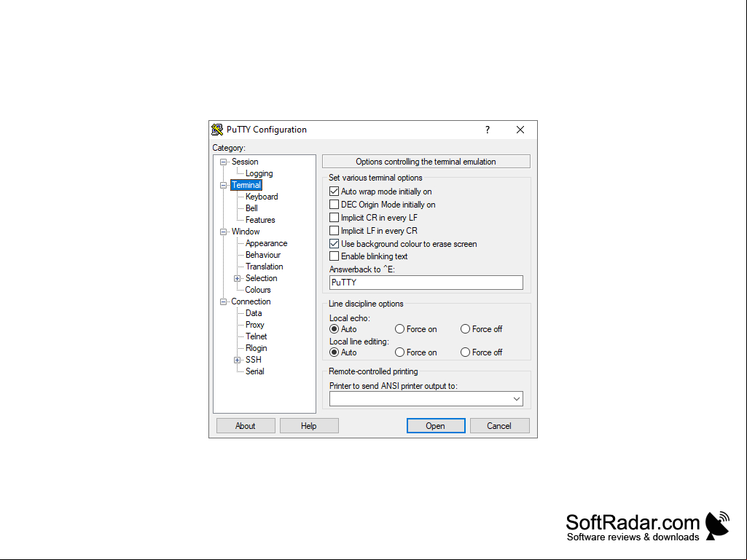Open Keyboard settings category
Screen dimensions: 747x560
(x=262, y=197)
